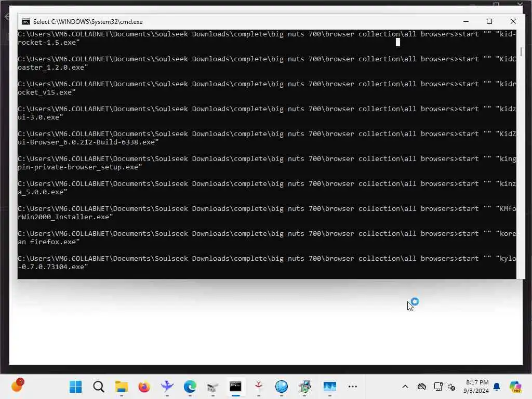Launch Firefox from the taskbar
532x399 pixels.
(x=144, y=387)
